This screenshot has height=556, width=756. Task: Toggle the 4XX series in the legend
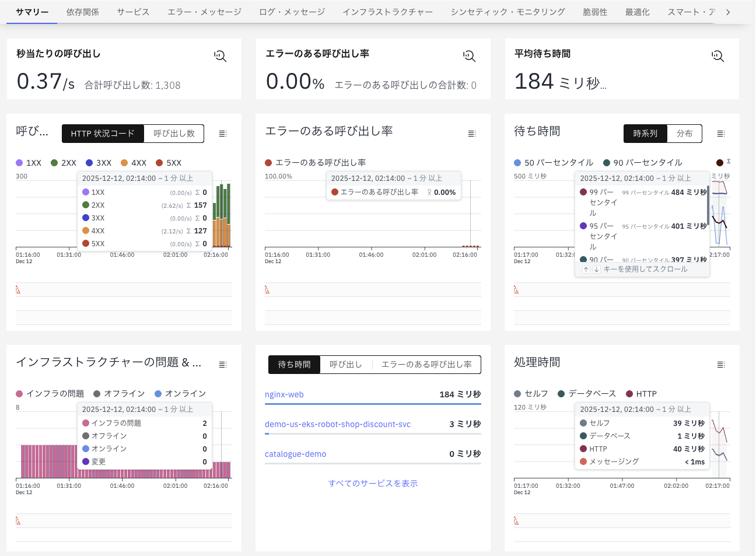pyautogui.click(x=134, y=163)
